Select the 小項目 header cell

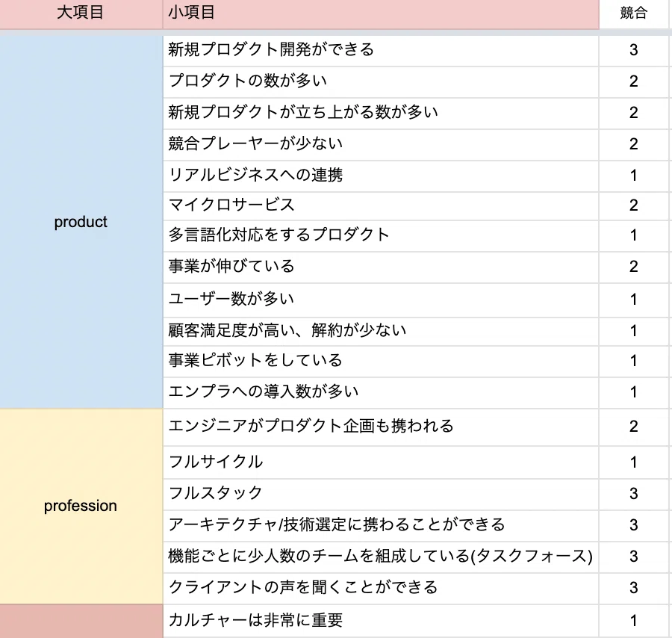(381, 14)
